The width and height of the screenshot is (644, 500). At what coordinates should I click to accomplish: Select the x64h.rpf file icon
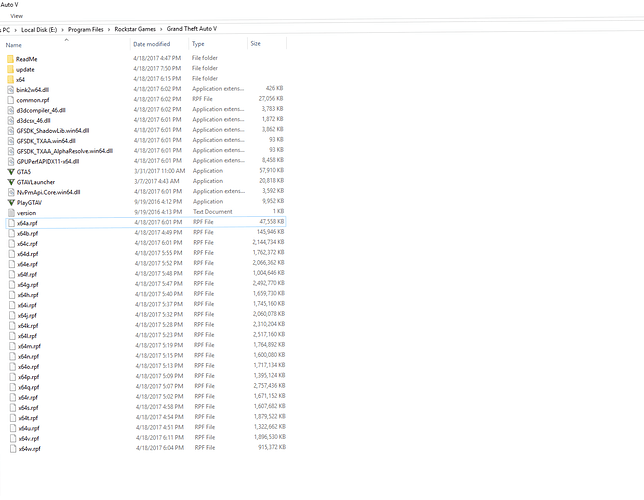pos(12,295)
